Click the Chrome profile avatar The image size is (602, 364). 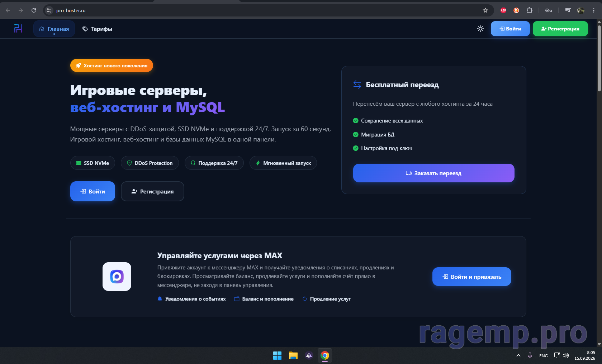(x=581, y=10)
